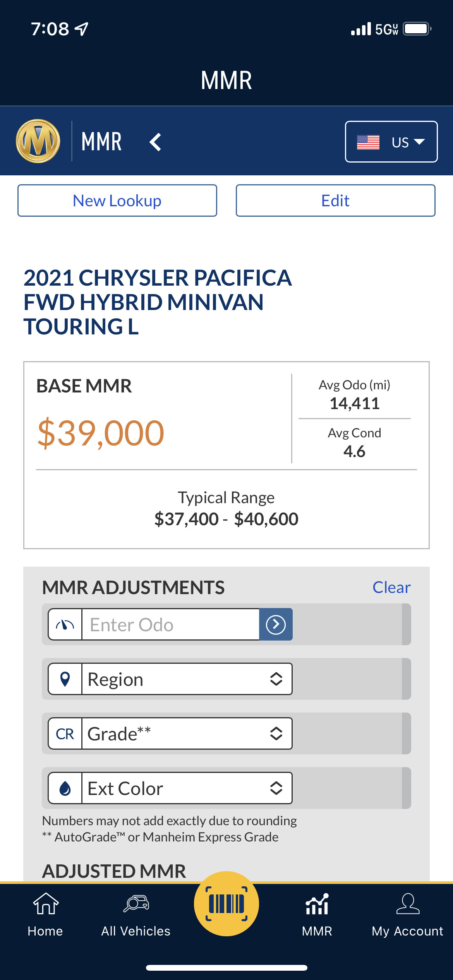Switch to the All Vehicles tab
453x980 pixels.
136,915
